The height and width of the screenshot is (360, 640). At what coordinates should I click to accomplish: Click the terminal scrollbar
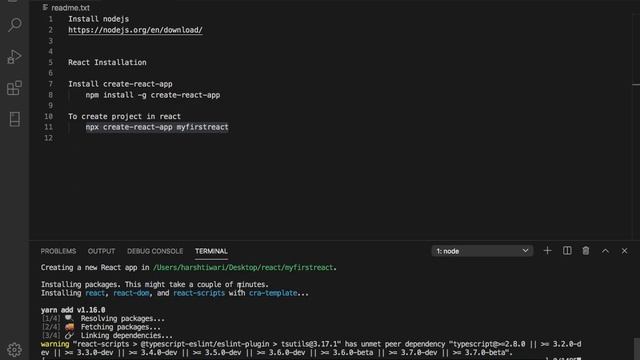coord(636,348)
